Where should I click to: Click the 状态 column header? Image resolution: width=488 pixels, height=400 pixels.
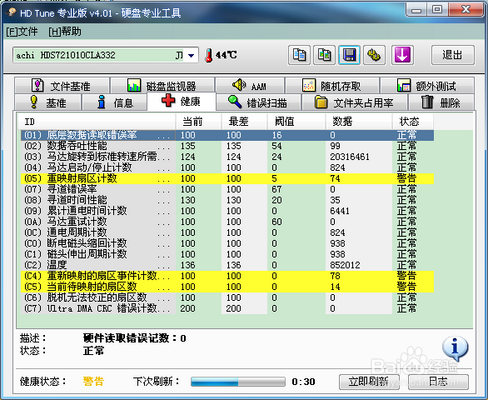[x=413, y=122]
